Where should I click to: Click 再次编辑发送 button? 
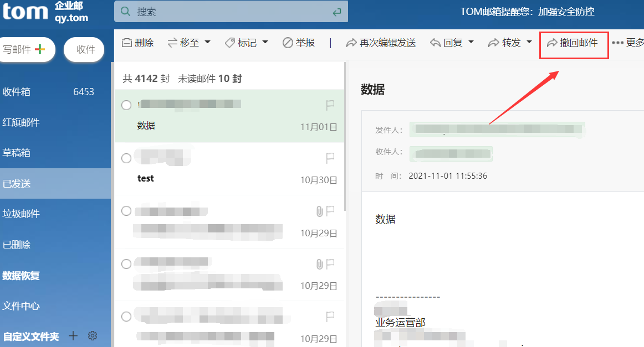point(381,43)
